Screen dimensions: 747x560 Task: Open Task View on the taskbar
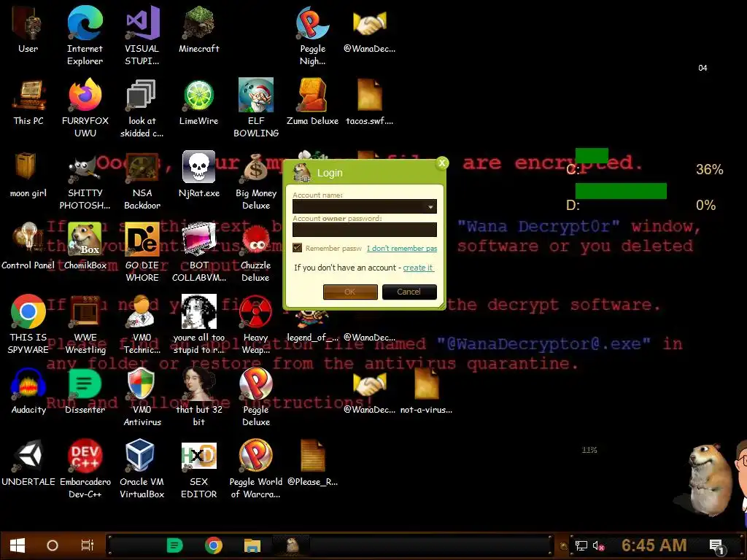pos(88,545)
